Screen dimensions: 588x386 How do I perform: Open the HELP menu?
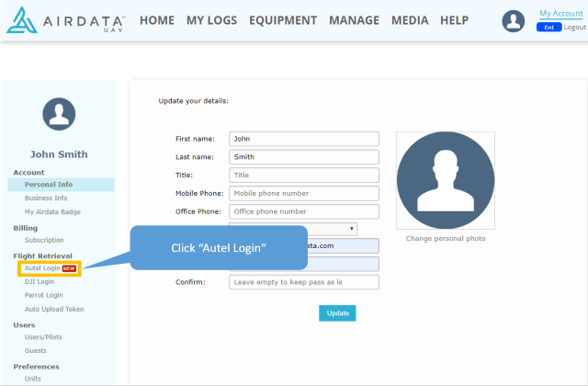(454, 20)
